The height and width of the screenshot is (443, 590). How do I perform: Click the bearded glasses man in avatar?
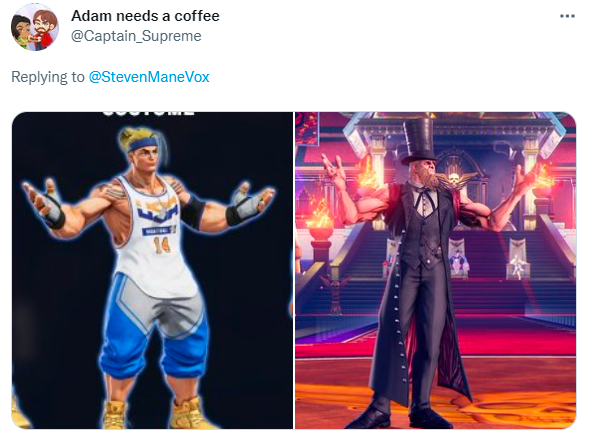44,28
